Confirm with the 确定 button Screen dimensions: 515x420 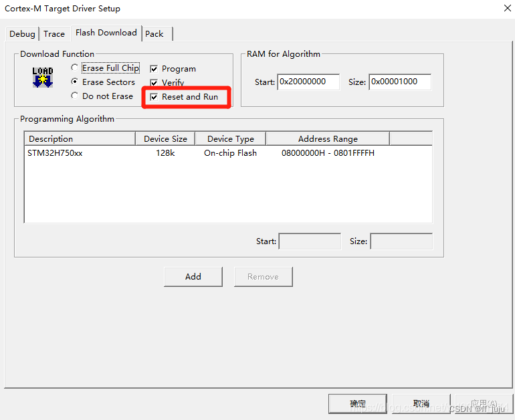pos(358,403)
